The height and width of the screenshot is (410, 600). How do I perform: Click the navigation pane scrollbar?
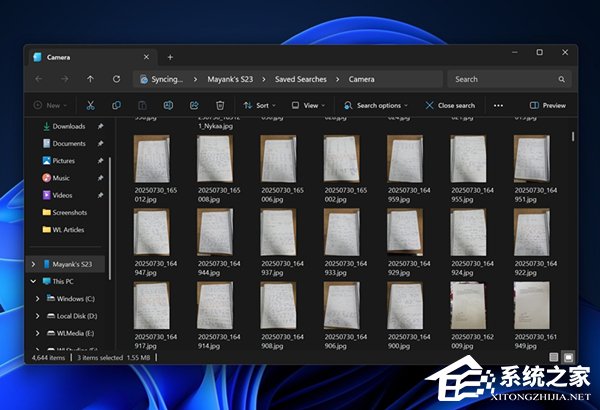(x=110, y=218)
